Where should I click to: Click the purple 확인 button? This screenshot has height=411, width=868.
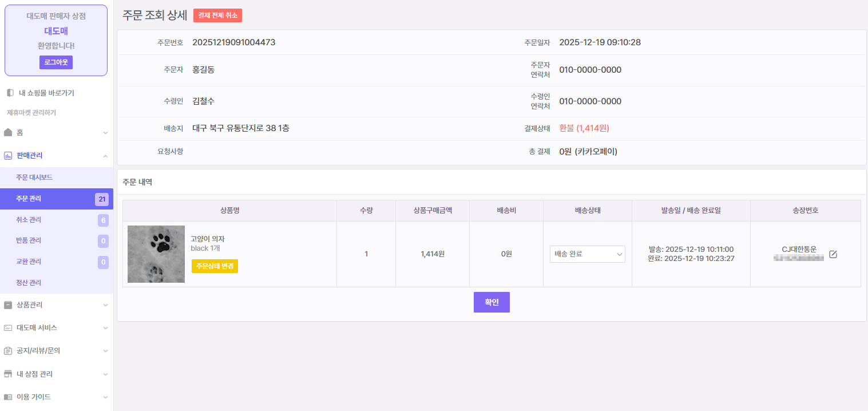[x=492, y=302]
